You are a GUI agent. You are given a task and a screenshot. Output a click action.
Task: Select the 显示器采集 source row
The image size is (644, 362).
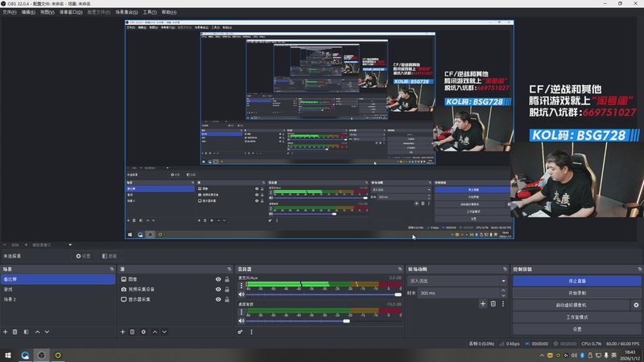[175, 299]
